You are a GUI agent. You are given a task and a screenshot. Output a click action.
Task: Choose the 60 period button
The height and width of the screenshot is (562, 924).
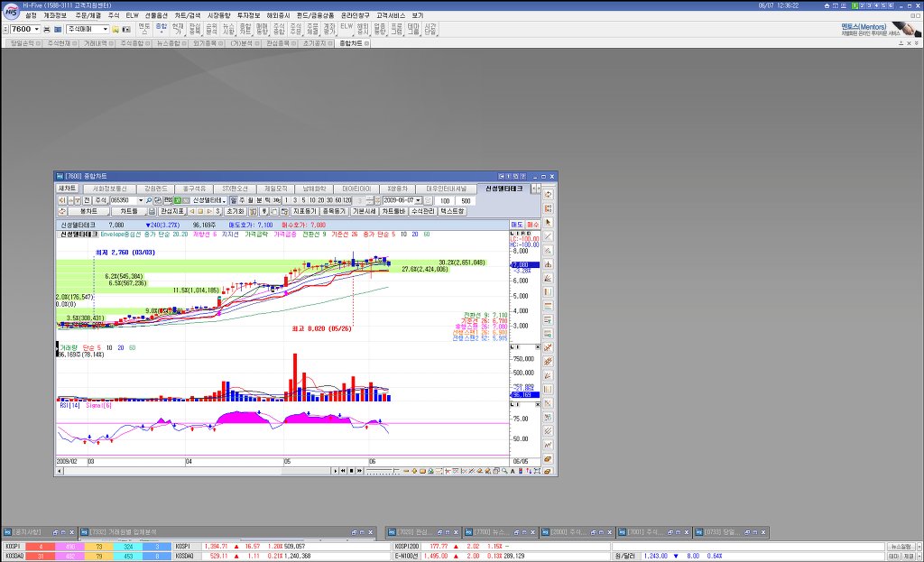pos(339,201)
